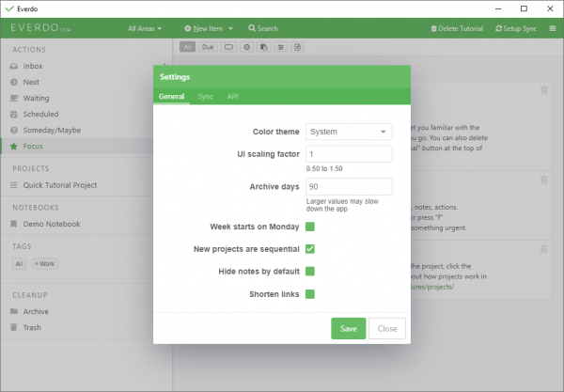Click the trash icon on second item
The width and height of the screenshot is (564, 392).
point(544,180)
